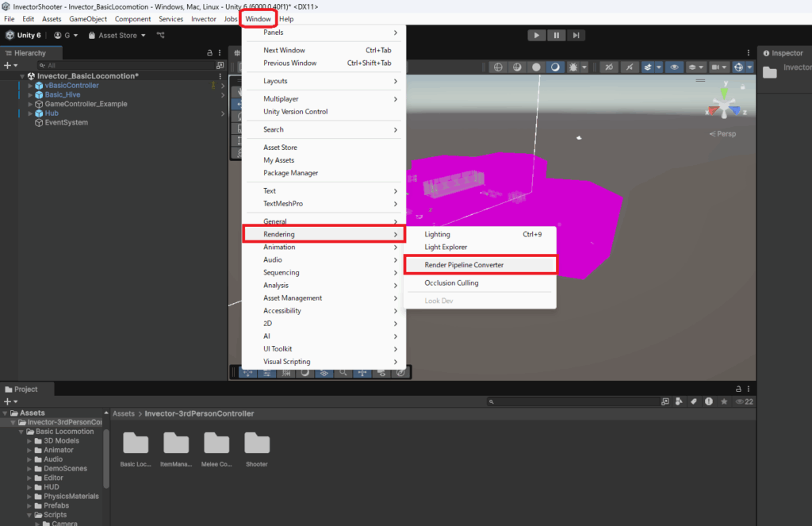The height and width of the screenshot is (526, 812).
Task: Lock the Project panel
Action: (x=738, y=390)
